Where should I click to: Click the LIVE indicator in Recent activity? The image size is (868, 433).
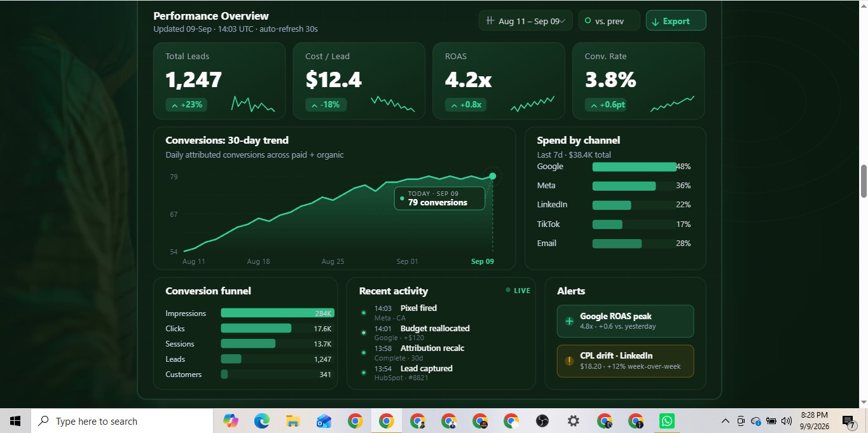click(518, 291)
